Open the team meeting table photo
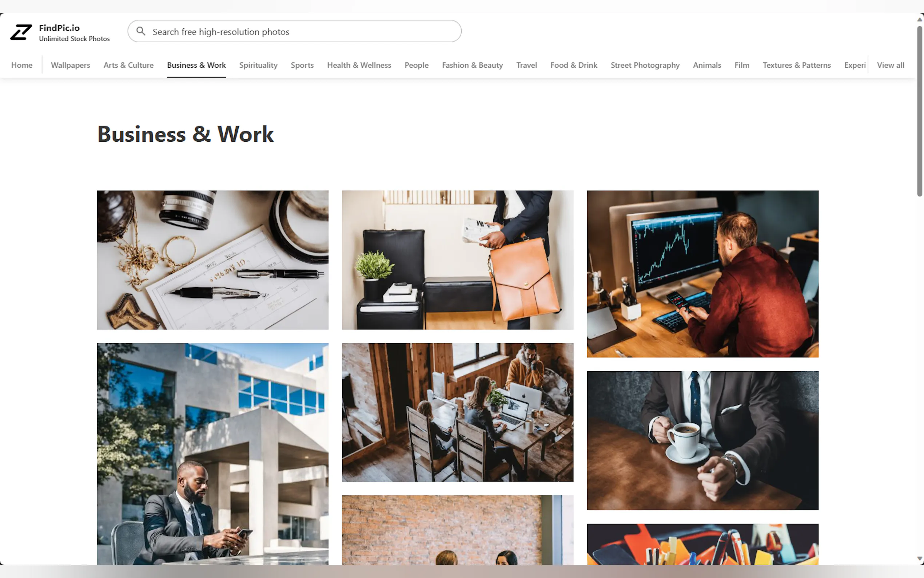The height and width of the screenshot is (578, 924). pyautogui.click(x=457, y=412)
